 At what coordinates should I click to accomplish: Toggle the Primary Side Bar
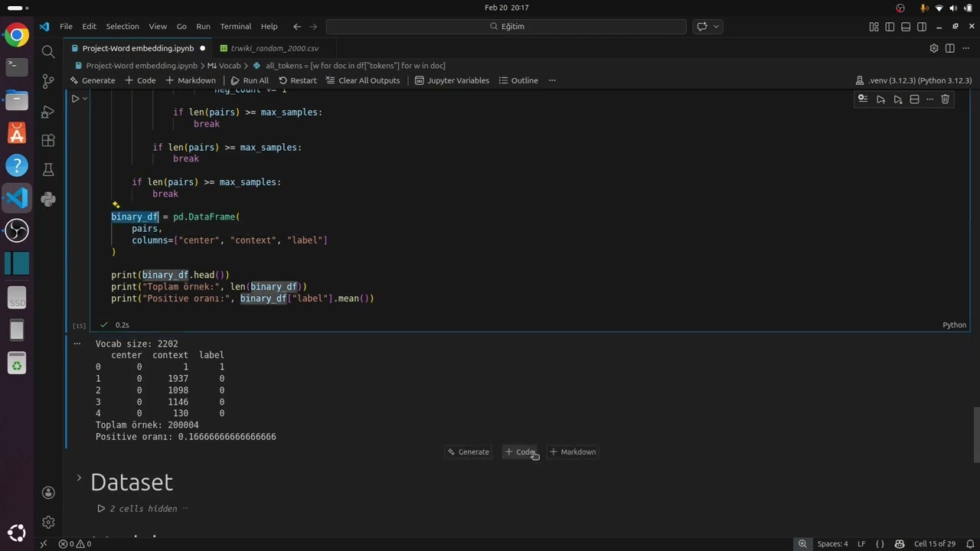coord(890,27)
